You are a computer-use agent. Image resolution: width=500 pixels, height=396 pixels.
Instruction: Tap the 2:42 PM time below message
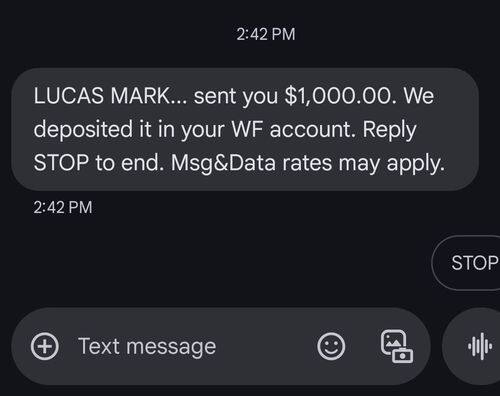63,207
